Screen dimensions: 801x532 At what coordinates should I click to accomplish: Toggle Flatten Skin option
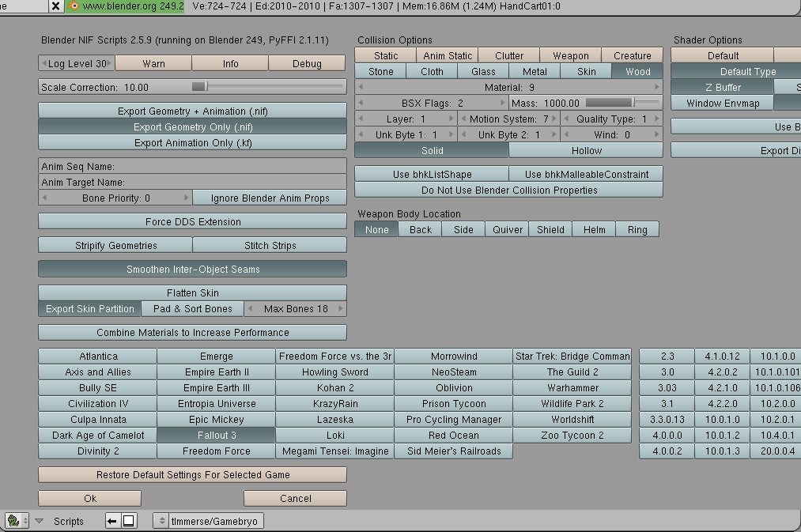pos(193,292)
